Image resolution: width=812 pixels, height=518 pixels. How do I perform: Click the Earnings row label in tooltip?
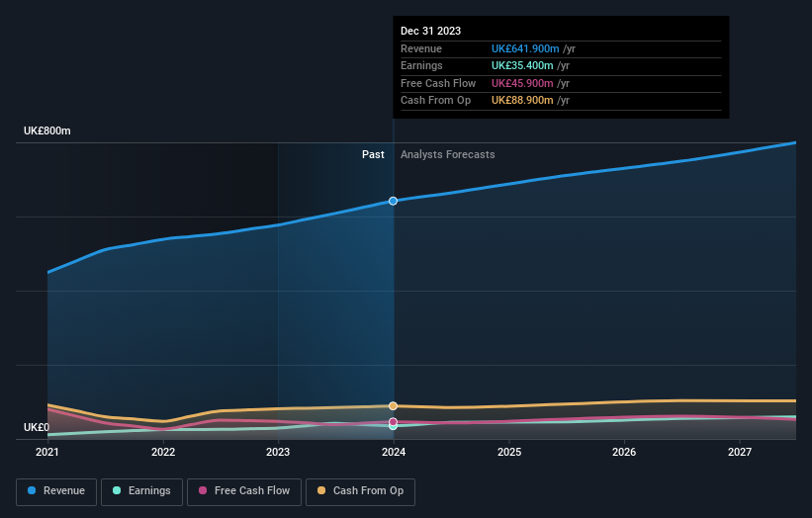421,65
